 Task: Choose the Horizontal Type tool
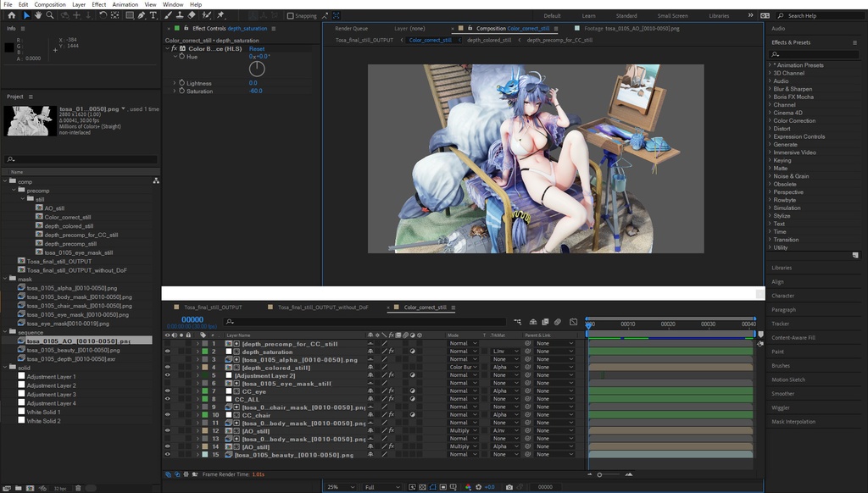pos(153,15)
